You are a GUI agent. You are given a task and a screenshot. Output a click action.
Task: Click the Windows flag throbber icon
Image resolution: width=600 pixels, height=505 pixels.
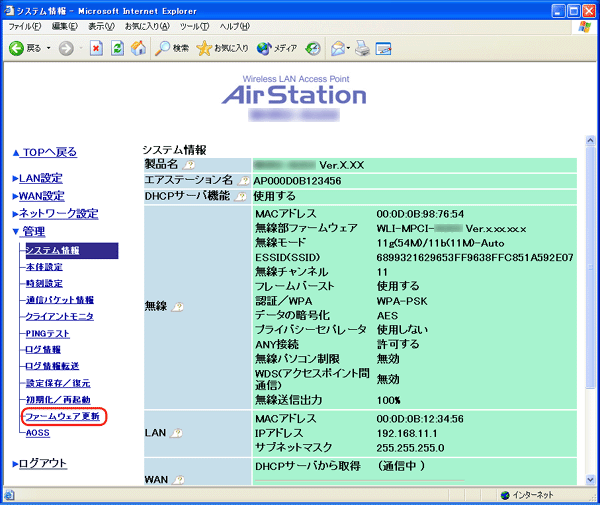pyautogui.click(x=584, y=26)
